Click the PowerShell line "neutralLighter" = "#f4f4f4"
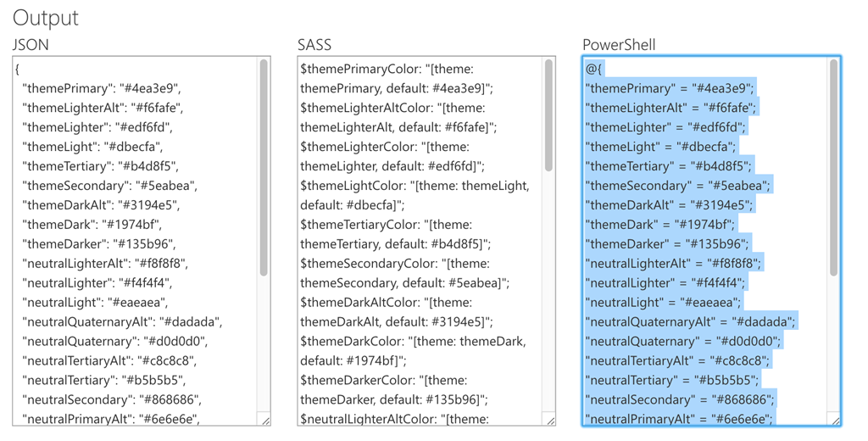Screen dimensions: 868x441 coord(666,282)
